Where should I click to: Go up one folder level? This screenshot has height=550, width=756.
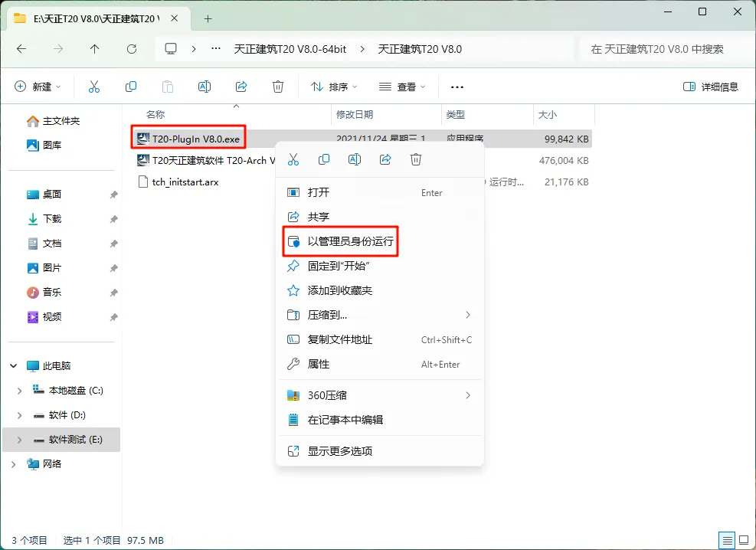pyautogui.click(x=94, y=49)
